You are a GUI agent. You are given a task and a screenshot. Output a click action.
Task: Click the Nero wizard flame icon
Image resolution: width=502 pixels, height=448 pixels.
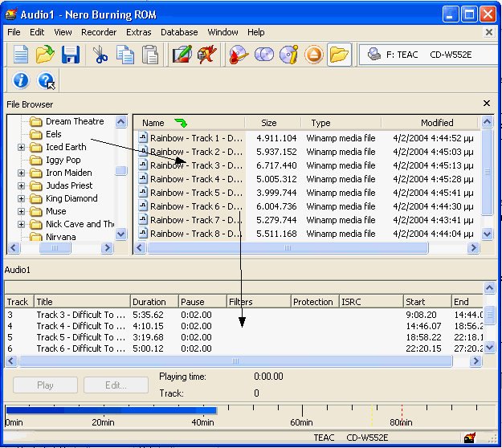(206, 55)
